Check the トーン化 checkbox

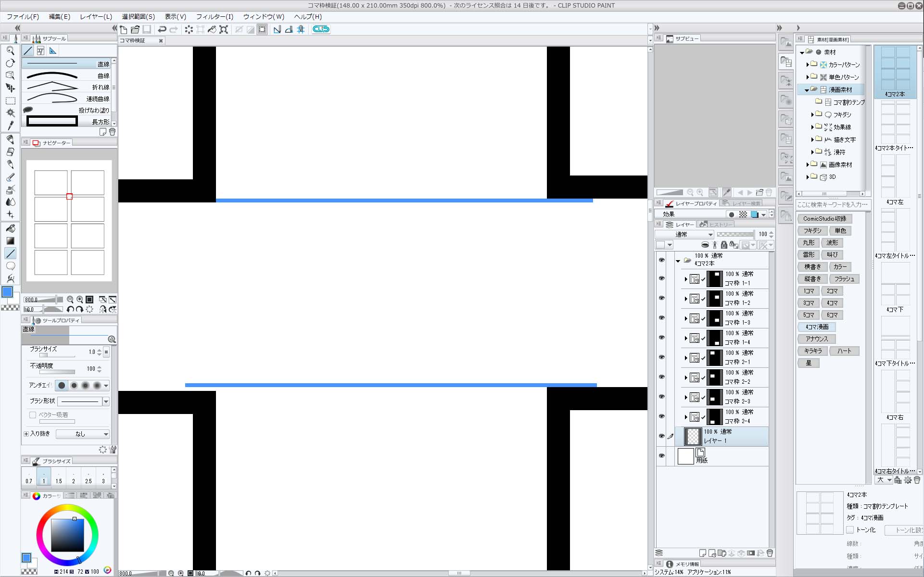coord(850,530)
